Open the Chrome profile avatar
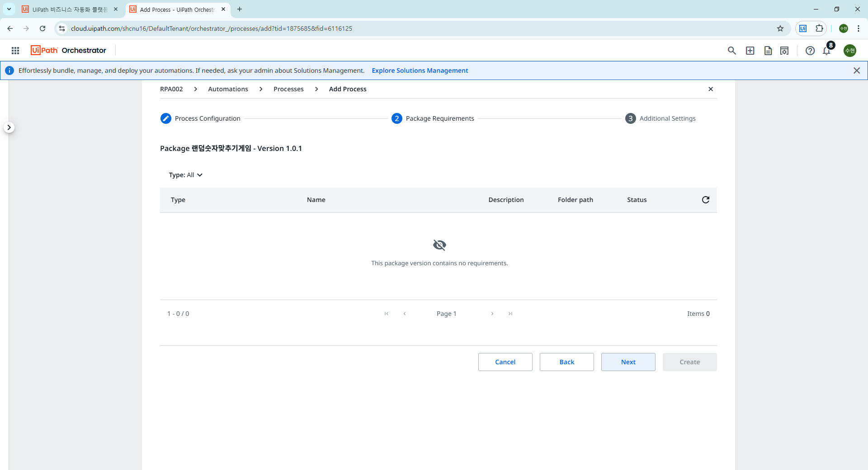The image size is (868, 470). click(844, 28)
